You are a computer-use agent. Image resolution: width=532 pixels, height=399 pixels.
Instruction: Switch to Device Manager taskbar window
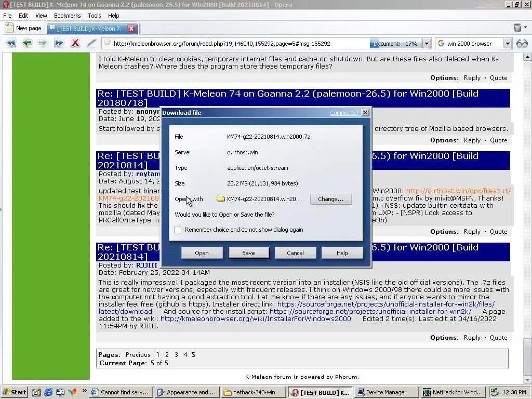[x=386, y=392]
